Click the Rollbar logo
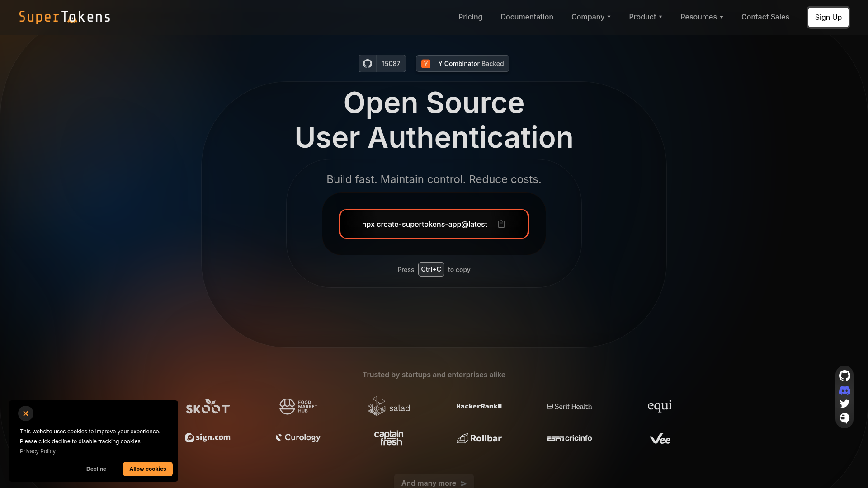 pos(479,438)
